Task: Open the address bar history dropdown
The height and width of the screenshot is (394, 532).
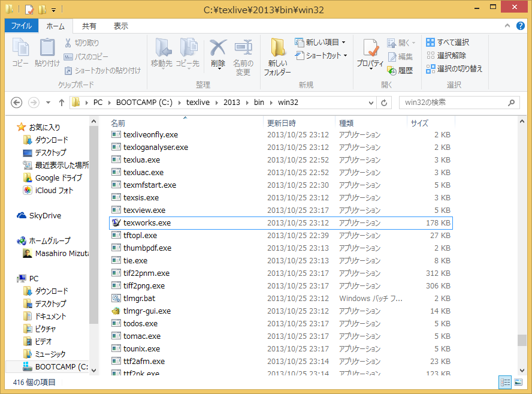Action: point(370,103)
